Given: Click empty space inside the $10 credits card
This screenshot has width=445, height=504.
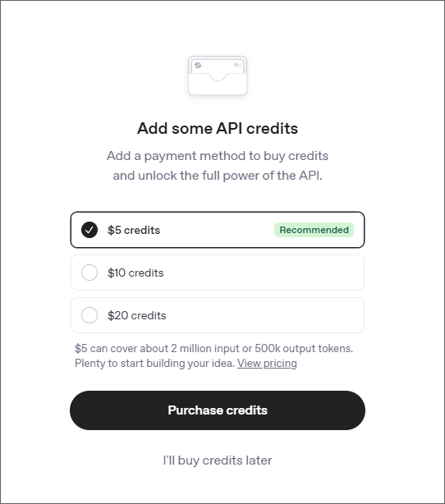Looking at the screenshot, I should (x=264, y=273).
